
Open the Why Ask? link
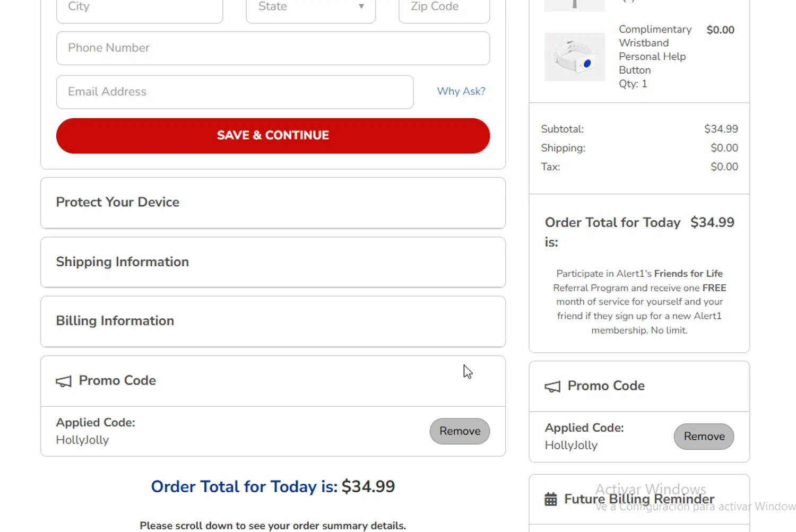(461, 91)
